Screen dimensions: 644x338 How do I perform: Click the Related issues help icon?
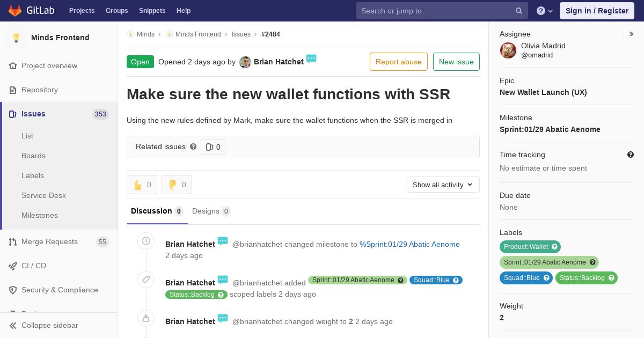click(193, 146)
